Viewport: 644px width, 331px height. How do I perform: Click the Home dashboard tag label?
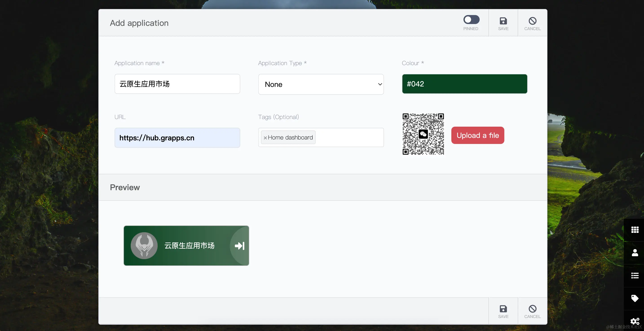290,137
